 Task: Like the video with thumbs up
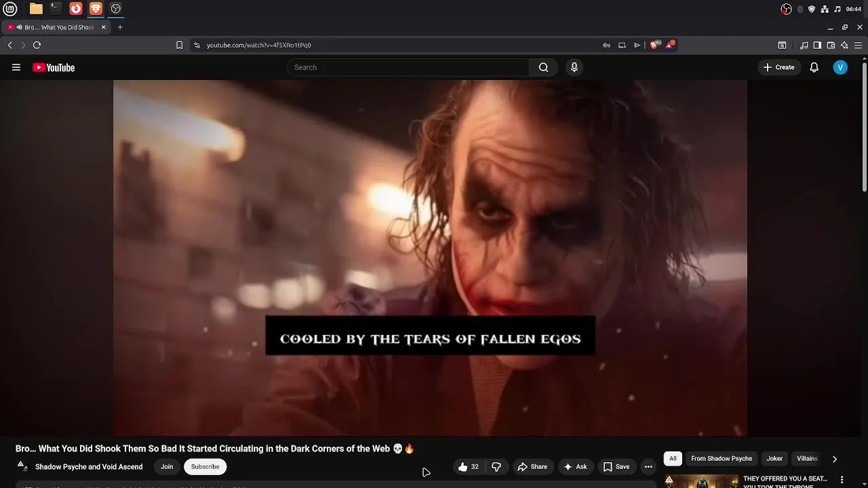click(x=468, y=466)
